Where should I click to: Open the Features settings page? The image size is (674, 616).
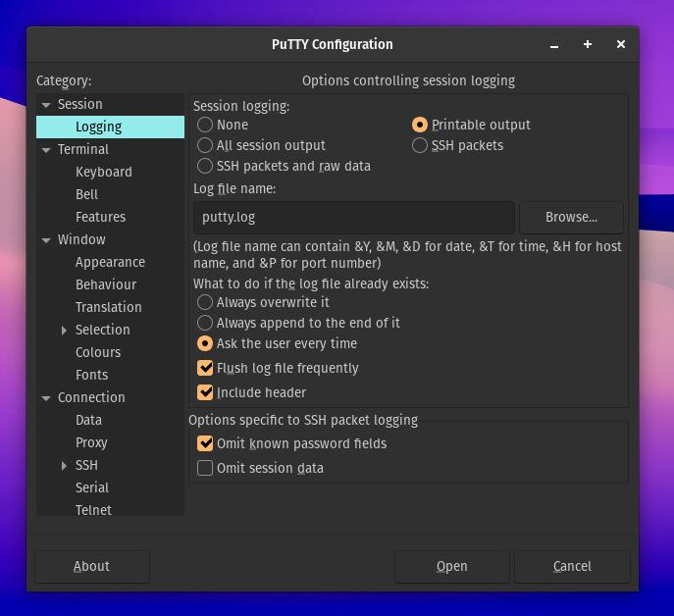pyautogui.click(x=101, y=217)
